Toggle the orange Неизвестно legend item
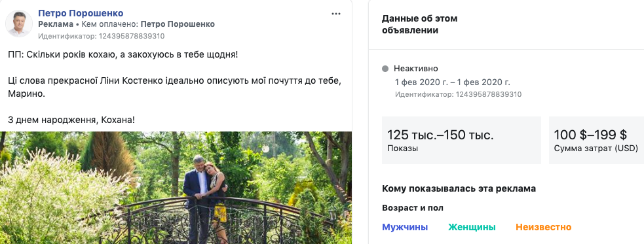Image resolution: width=644 pixels, height=244 pixels. [543, 227]
